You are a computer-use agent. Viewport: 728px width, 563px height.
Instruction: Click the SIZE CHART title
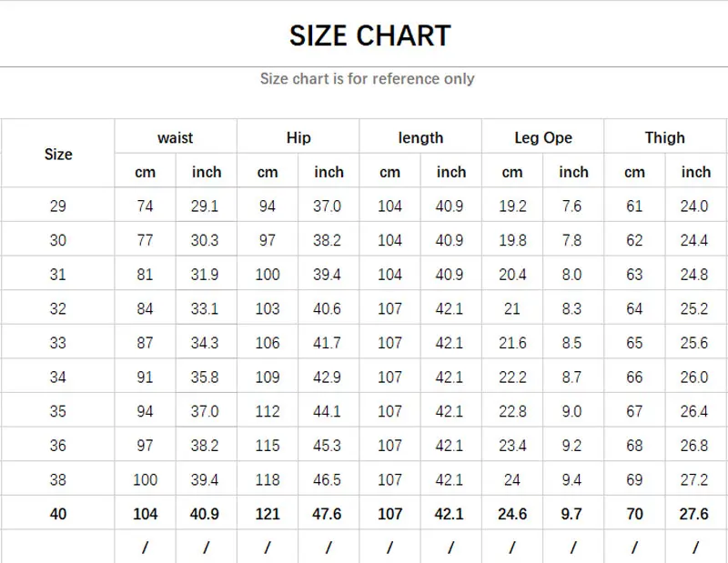coord(369,35)
